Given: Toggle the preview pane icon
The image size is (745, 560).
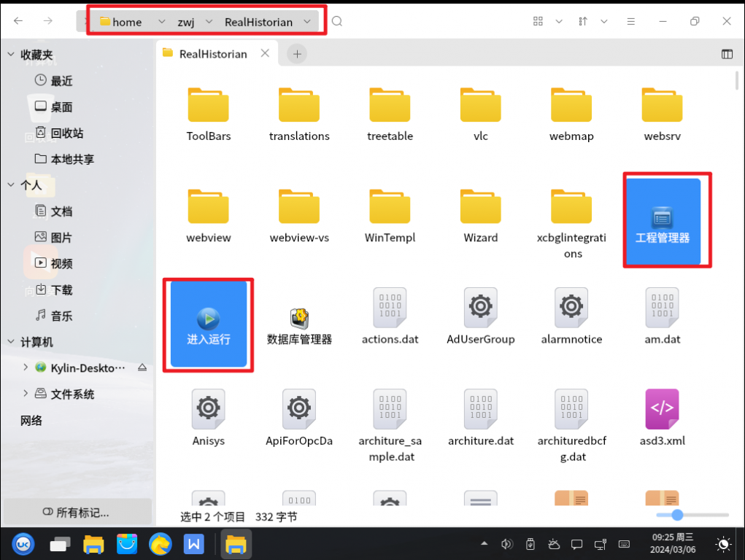Looking at the screenshot, I should (x=727, y=54).
